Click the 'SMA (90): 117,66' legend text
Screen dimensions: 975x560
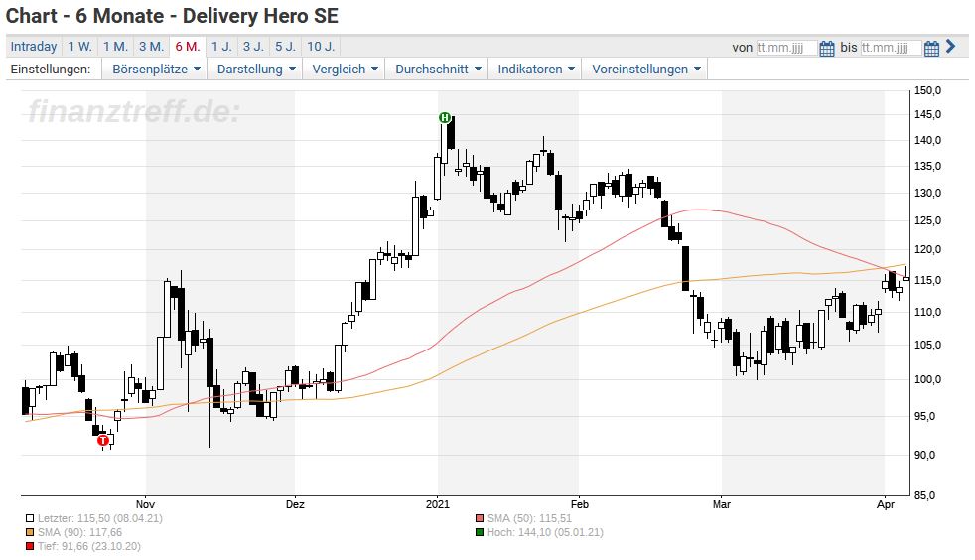[x=79, y=532]
